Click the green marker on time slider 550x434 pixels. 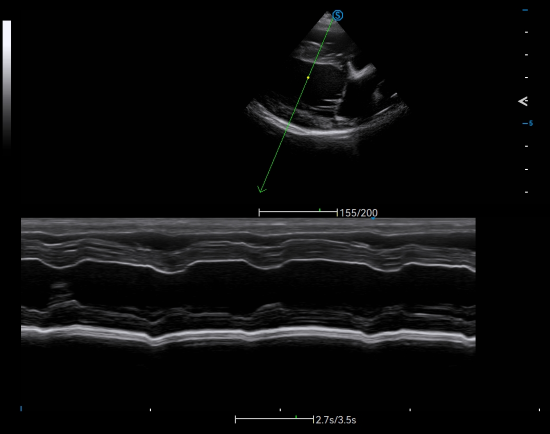(296, 416)
